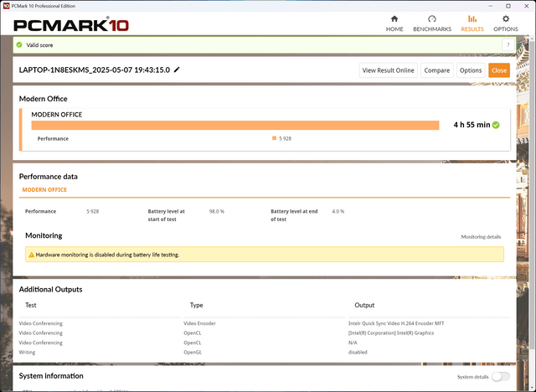Click the Battery level at start of test label
Image resolution: width=536 pixels, height=392 pixels.
click(167, 215)
